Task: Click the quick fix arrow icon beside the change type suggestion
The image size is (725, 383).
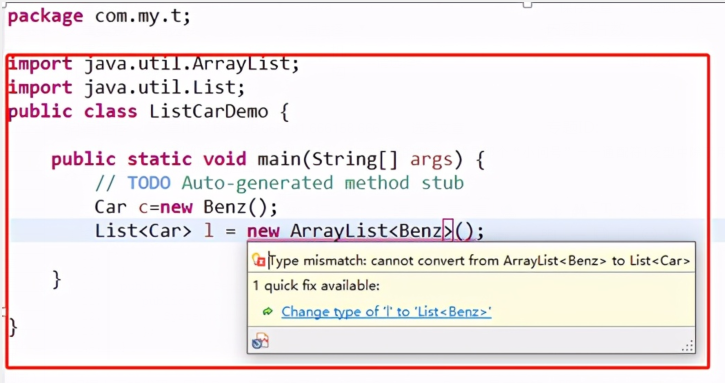Action: 268,312
